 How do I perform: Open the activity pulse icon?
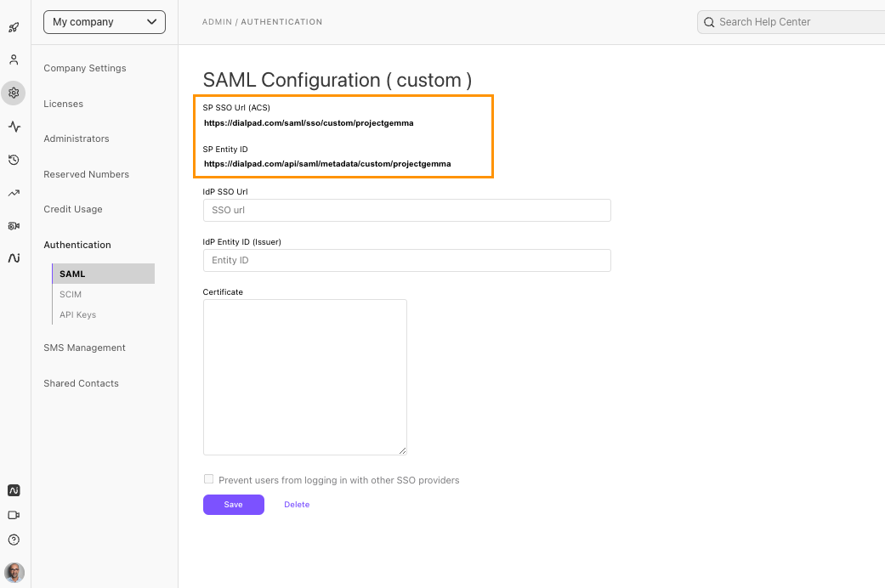point(14,127)
